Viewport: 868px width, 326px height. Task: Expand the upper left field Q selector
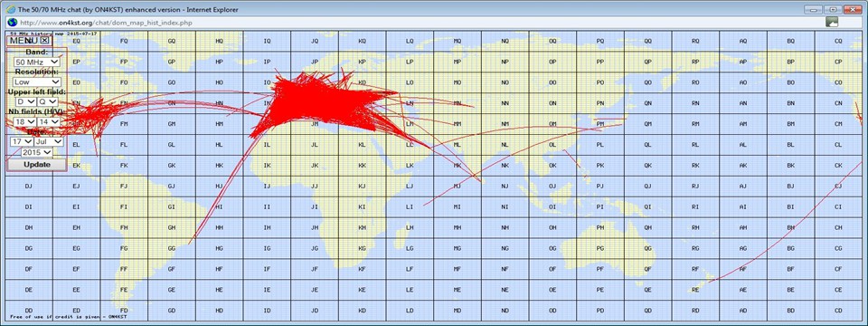coord(48,101)
